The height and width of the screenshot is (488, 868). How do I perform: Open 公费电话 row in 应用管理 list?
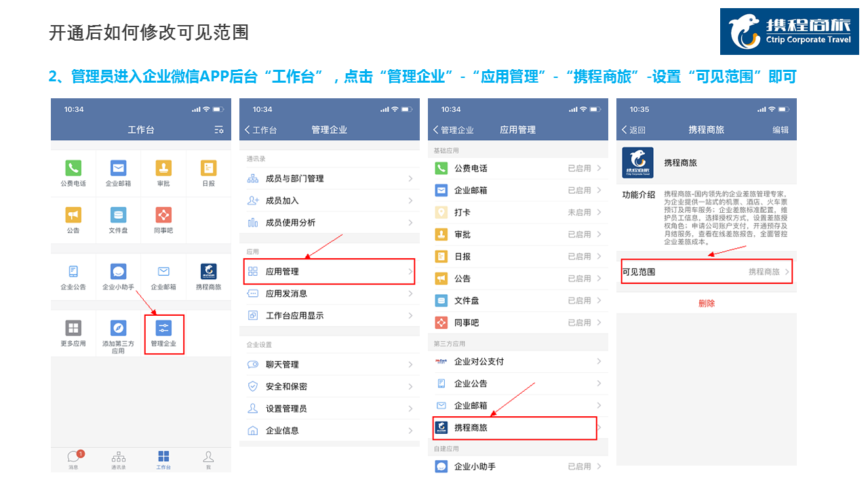click(x=518, y=168)
